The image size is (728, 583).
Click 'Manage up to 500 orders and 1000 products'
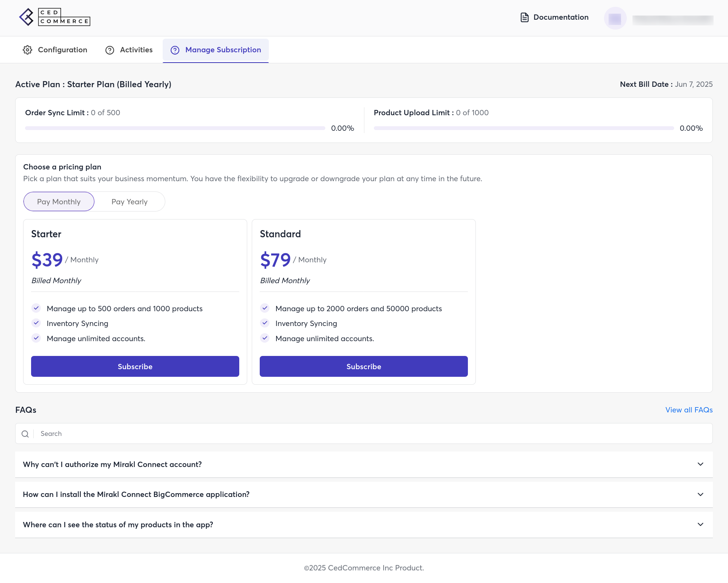pyautogui.click(x=125, y=309)
